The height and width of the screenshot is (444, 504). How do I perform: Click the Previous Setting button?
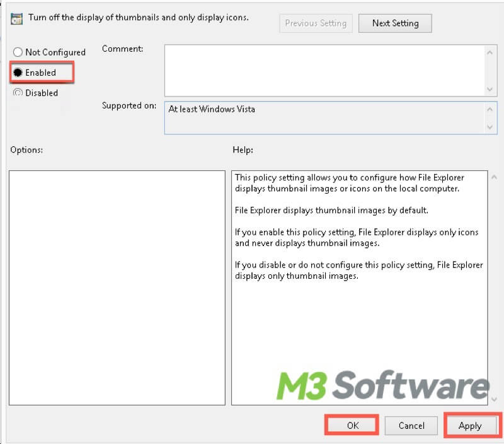[x=316, y=23]
